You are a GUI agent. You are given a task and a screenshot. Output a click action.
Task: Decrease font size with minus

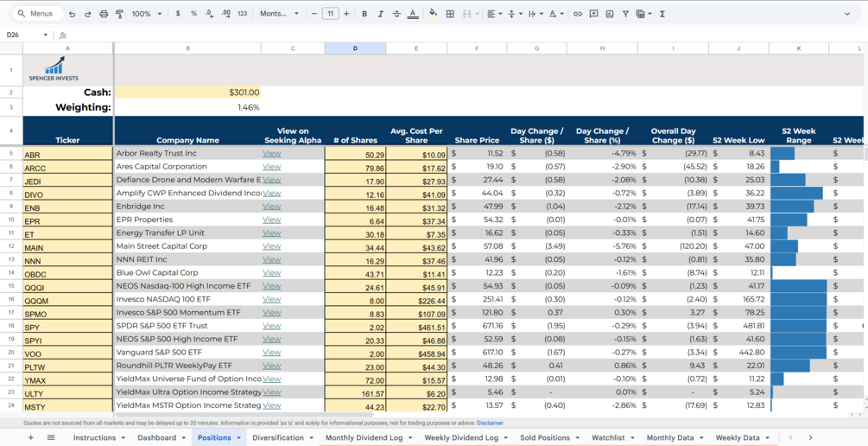point(314,14)
